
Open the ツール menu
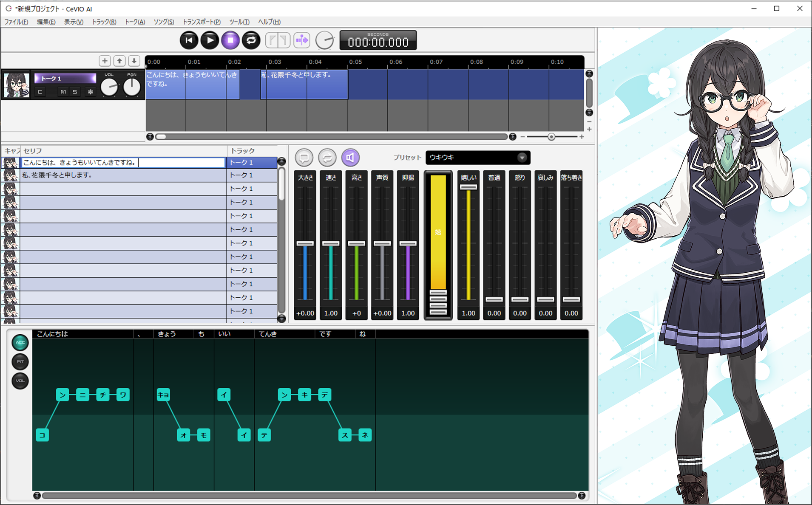coord(239,22)
